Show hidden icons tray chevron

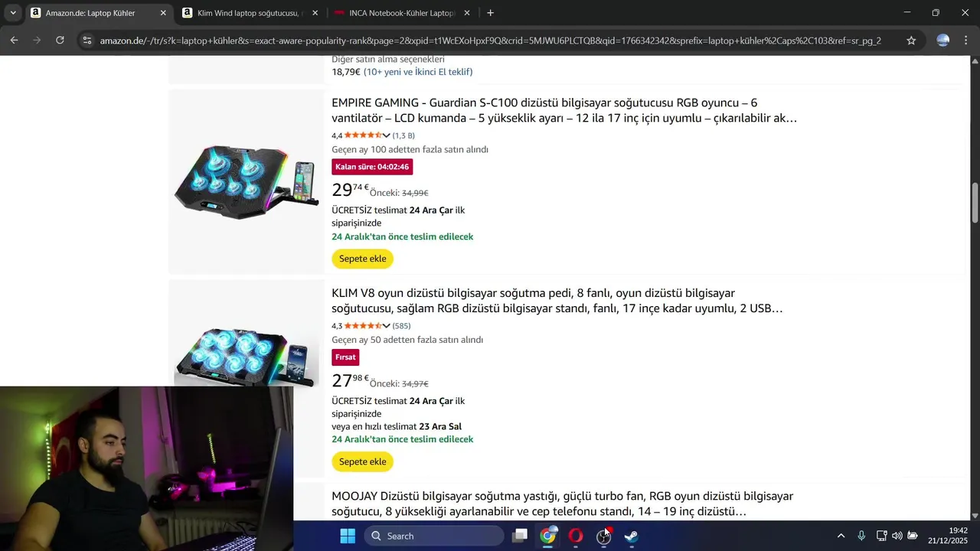point(841,536)
